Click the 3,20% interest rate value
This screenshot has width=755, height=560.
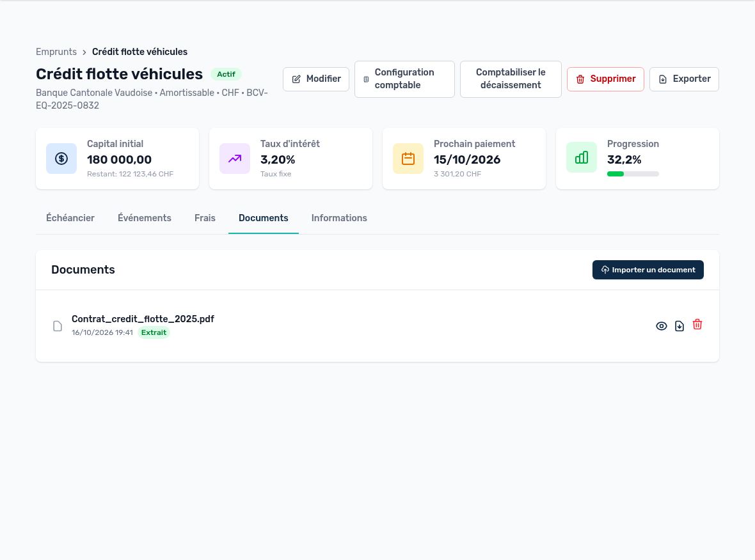tap(278, 160)
